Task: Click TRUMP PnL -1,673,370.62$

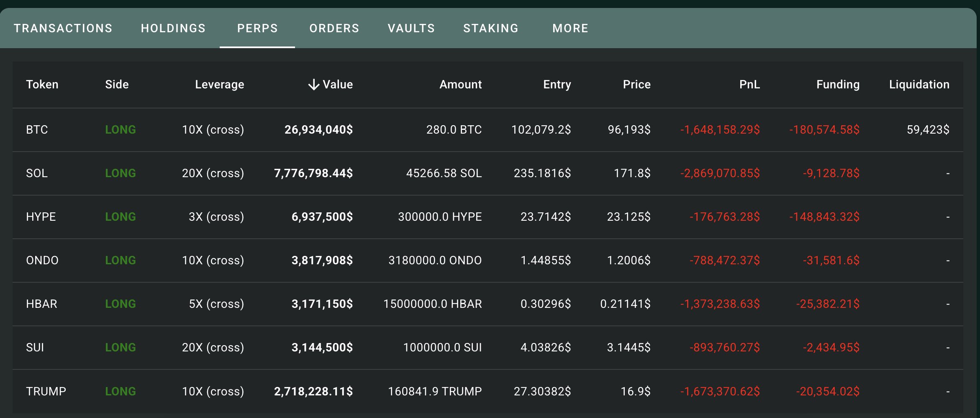Action: coord(720,392)
